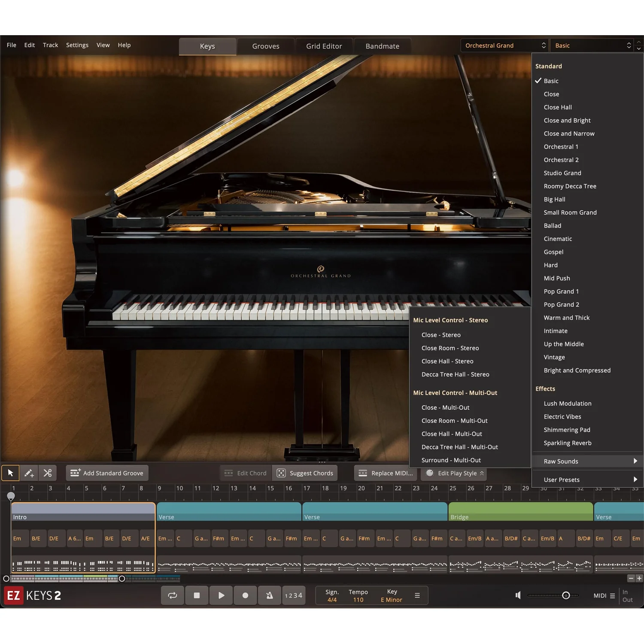Switch to the Grid Editor tab
Screen dimensions: 644x644
[324, 46]
